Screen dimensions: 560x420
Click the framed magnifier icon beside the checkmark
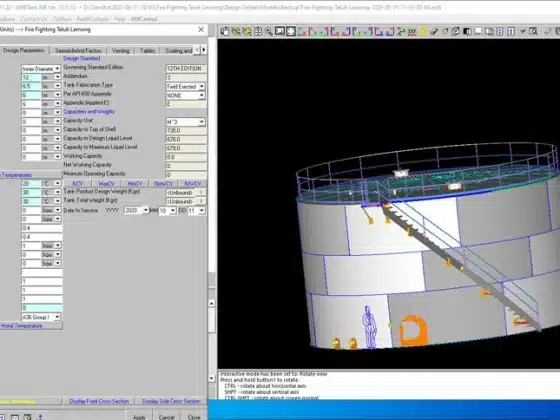pyautogui.click(x=533, y=31)
